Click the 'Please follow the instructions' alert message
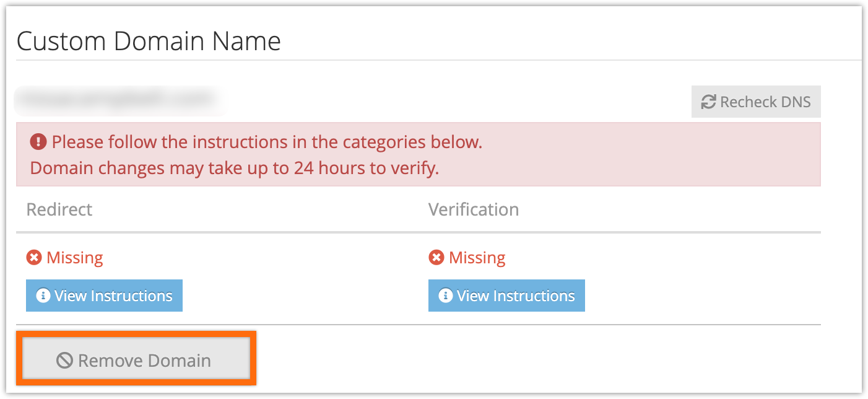868x399 pixels. click(x=267, y=142)
